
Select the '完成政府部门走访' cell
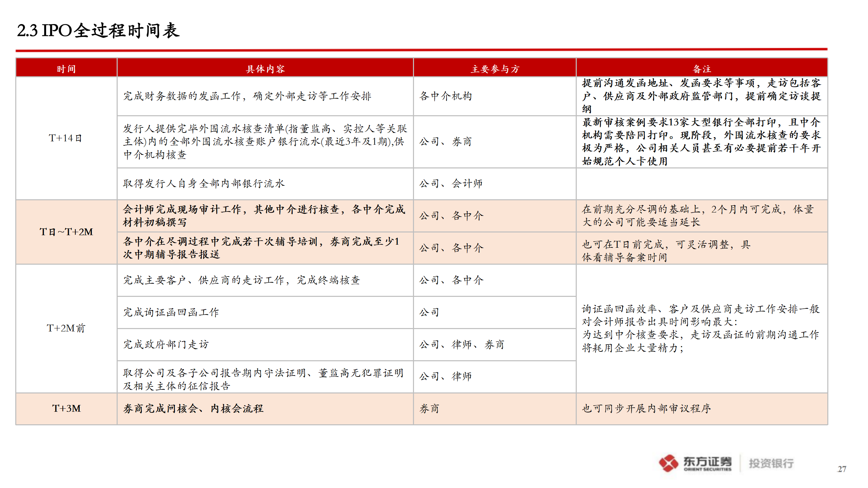tap(265, 345)
